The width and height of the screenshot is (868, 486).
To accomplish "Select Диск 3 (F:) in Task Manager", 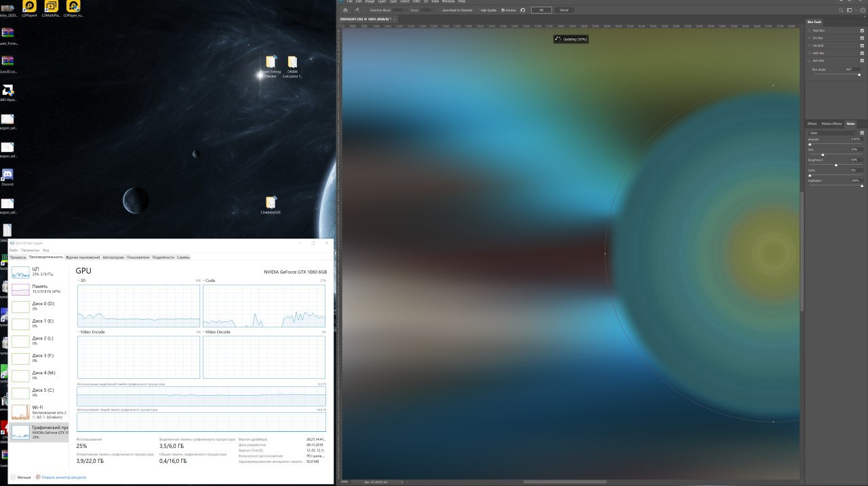I will pos(39,358).
